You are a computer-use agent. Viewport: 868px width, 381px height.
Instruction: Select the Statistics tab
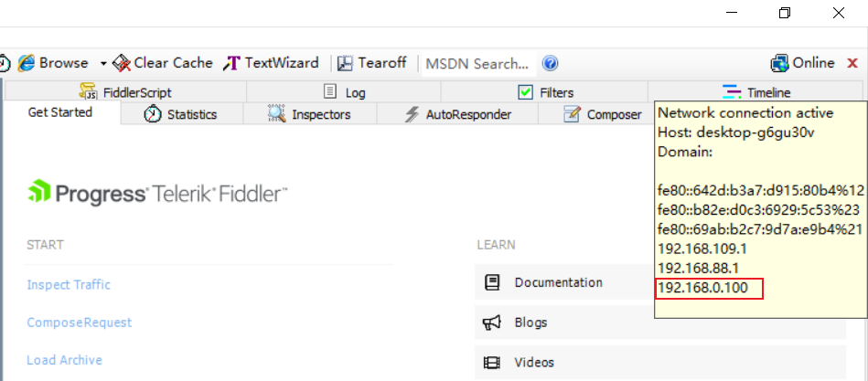coord(181,114)
